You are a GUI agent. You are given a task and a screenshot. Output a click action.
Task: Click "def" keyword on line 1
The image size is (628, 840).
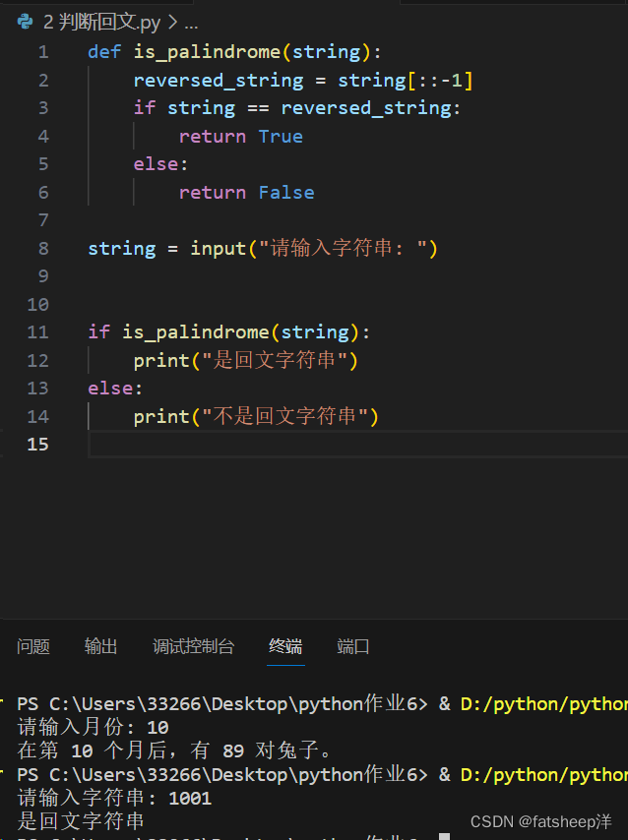coord(104,52)
